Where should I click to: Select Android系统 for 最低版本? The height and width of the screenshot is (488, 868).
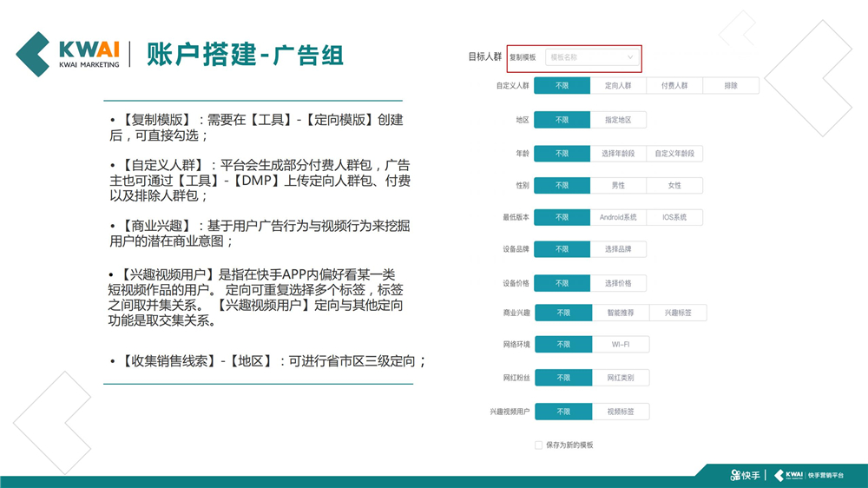click(x=618, y=217)
